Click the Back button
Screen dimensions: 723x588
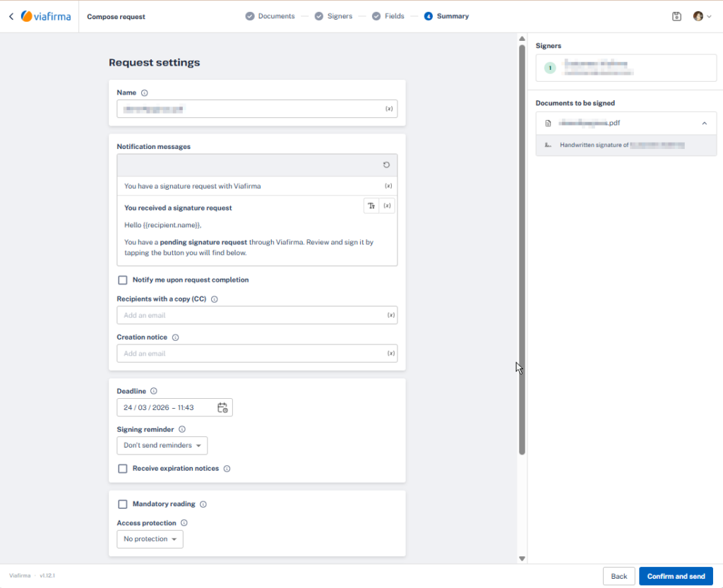(619, 576)
